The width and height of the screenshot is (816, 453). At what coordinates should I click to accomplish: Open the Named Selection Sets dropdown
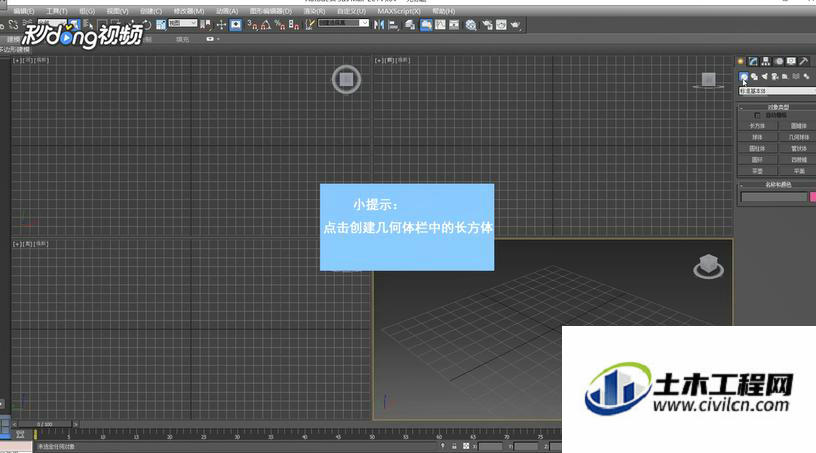pos(343,23)
